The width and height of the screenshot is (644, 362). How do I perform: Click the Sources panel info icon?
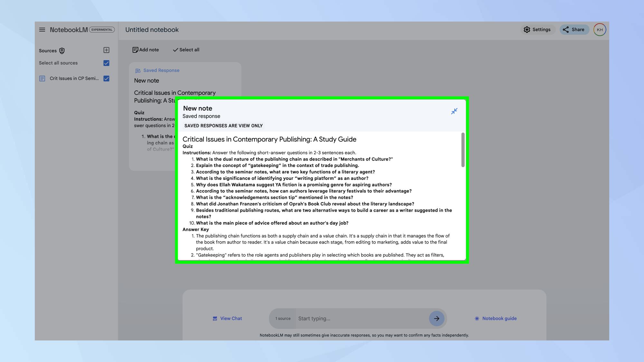coord(62,51)
